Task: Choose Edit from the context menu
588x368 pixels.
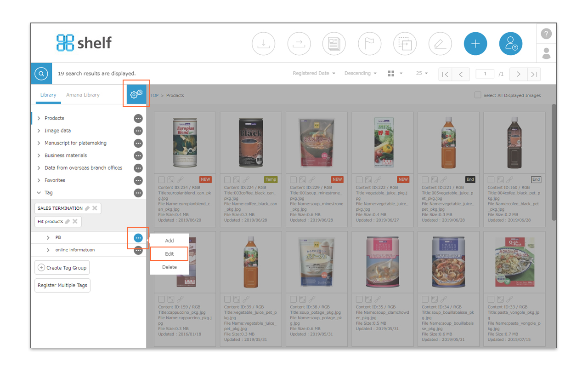Action: click(169, 254)
